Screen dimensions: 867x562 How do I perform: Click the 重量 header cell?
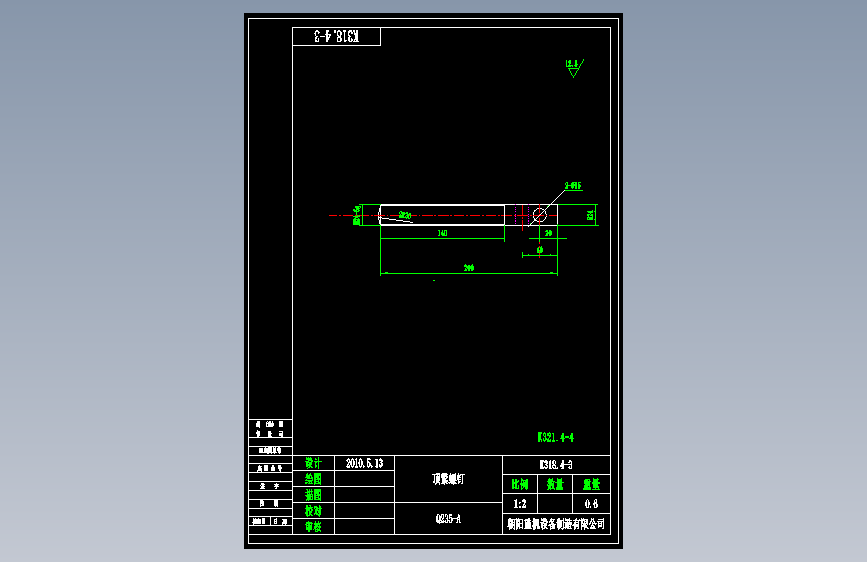(x=591, y=485)
